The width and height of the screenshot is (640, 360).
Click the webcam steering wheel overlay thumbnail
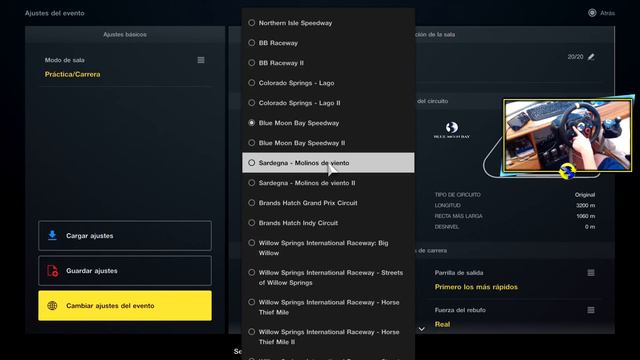point(567,135)
